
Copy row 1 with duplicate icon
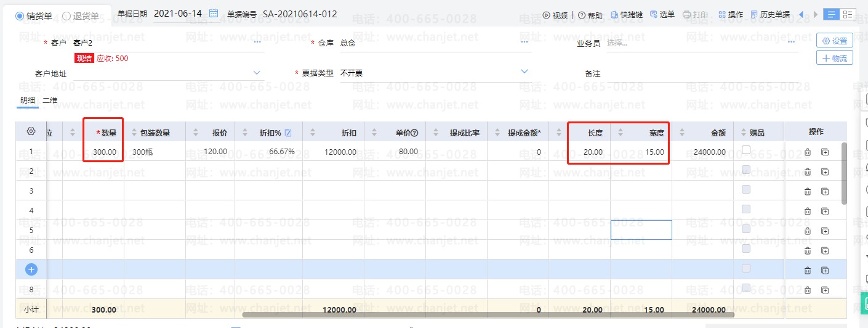tap(825, 152)
